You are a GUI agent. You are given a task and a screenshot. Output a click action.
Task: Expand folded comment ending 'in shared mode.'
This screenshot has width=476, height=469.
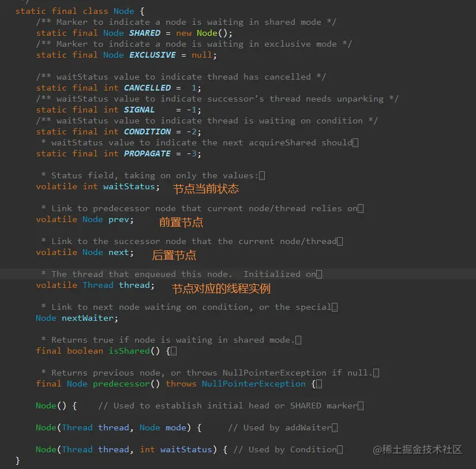(x=298, y=340)
